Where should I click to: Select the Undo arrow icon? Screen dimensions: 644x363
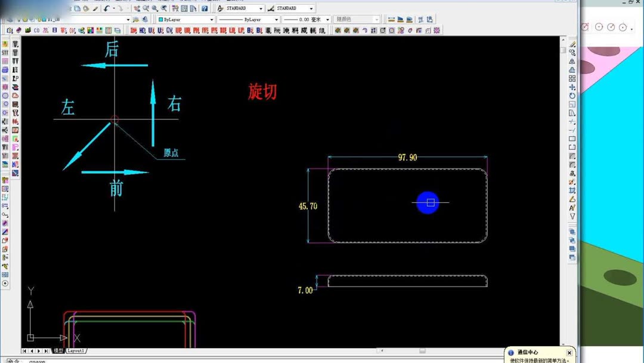pos(106,8)
